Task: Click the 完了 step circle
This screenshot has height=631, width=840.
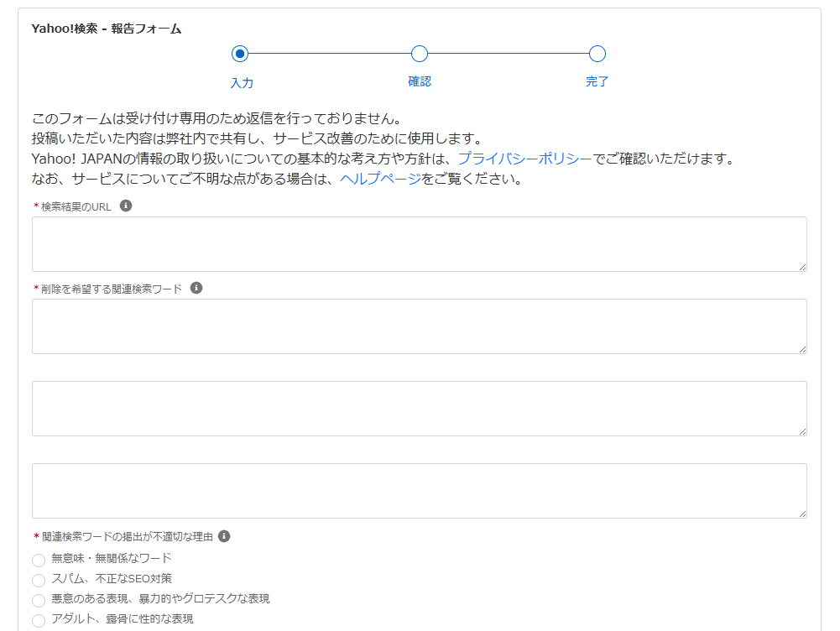Action: coord(597,55)
